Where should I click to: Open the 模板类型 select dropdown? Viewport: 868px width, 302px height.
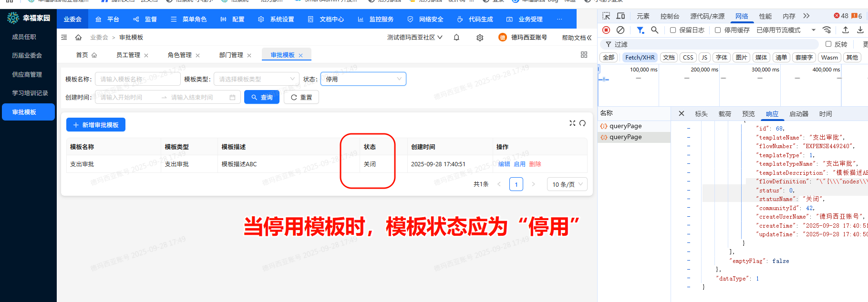pyautogui.click(x=256, y=79)
